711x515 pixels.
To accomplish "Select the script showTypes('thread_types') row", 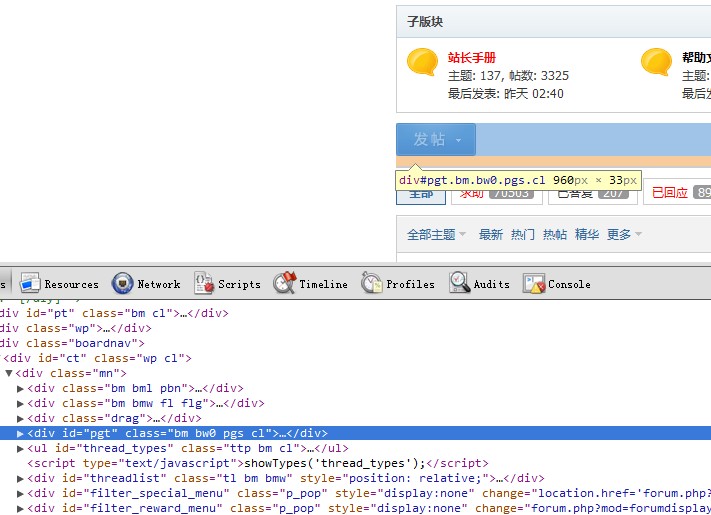I will [x=356, y=463].
